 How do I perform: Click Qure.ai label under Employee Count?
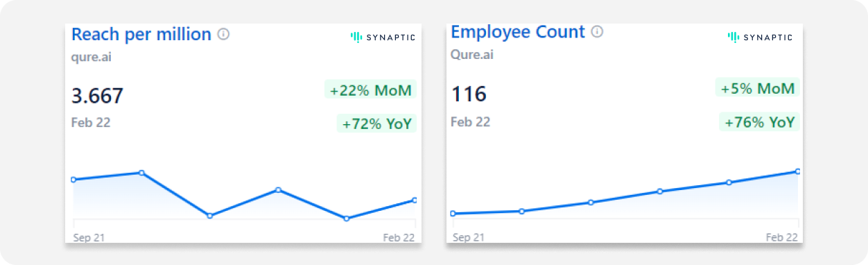click(472, 55)
